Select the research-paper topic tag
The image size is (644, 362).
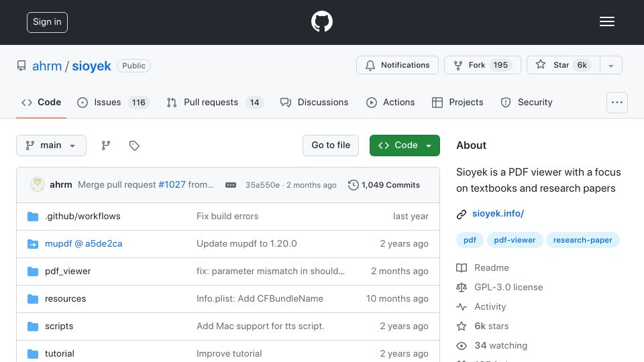[x=582, y=240]
